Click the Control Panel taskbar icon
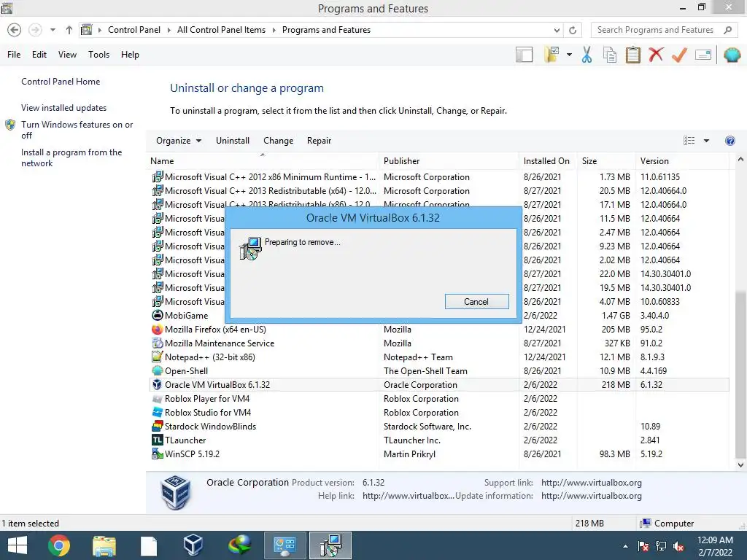Viewport: 747px width, 560px height. pos(285,545)
